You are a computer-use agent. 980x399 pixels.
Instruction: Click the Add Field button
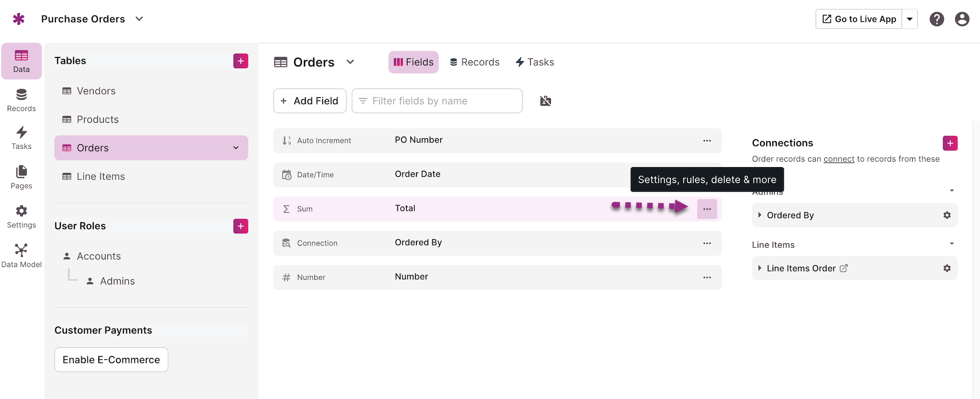coord(310,101)
